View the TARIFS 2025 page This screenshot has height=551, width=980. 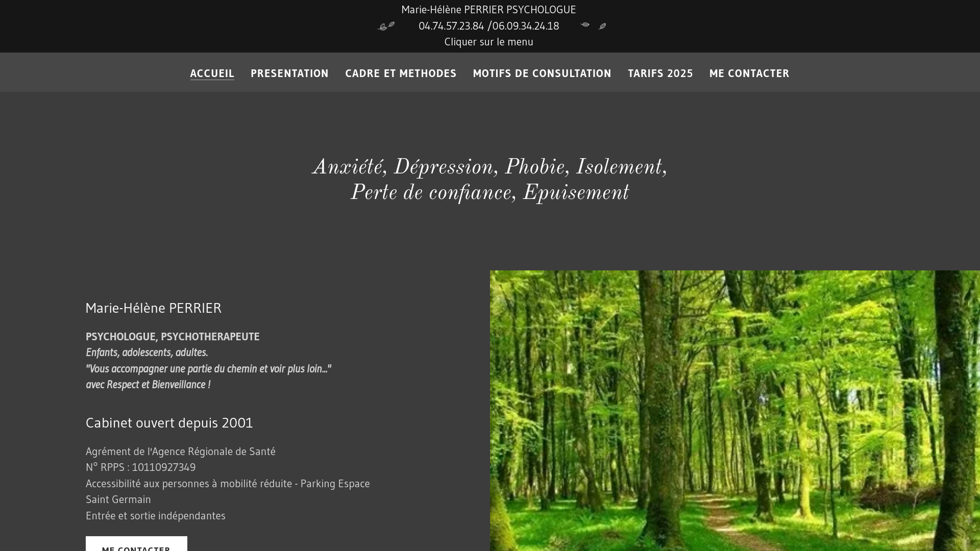click(660, 73)
